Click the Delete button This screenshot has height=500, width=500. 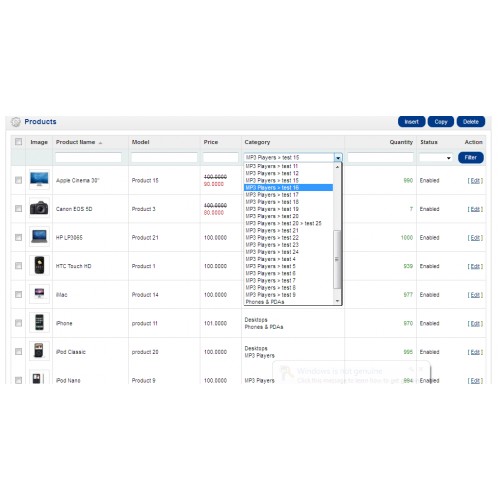tap(471, 122)
